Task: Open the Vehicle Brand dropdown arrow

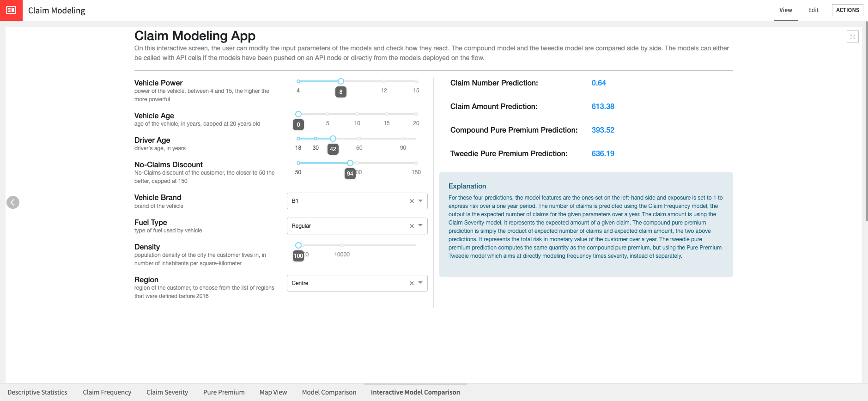Action: 420,201
